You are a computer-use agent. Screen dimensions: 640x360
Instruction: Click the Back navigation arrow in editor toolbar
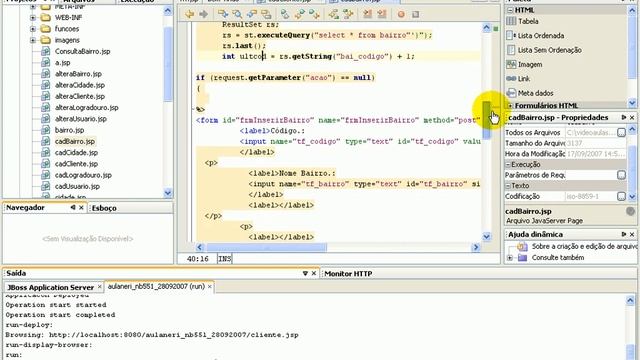point(189,14)
